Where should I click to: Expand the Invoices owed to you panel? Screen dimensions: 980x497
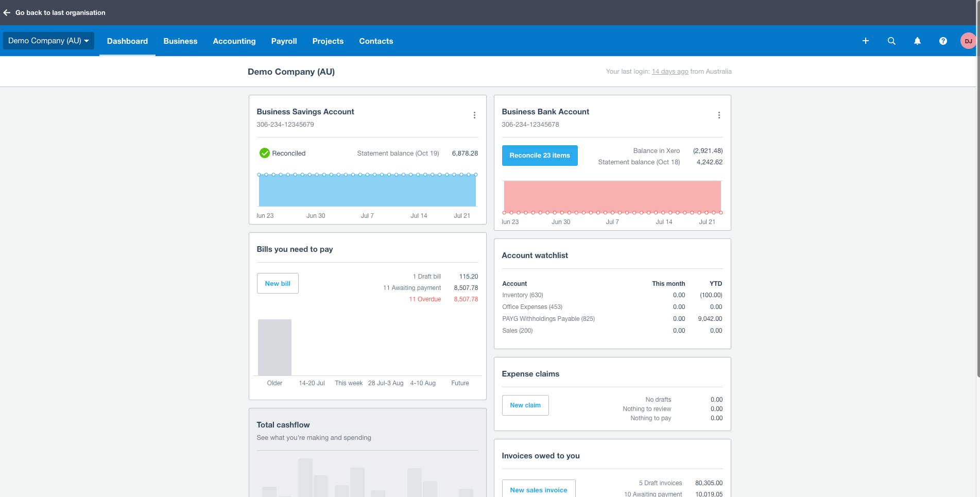click(541, 456)
